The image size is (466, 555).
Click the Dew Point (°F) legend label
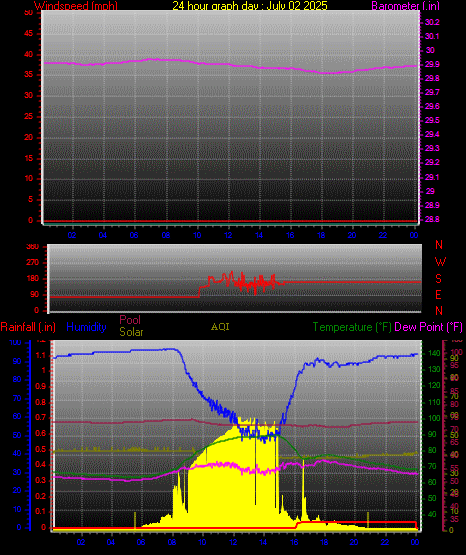[428, 327]
